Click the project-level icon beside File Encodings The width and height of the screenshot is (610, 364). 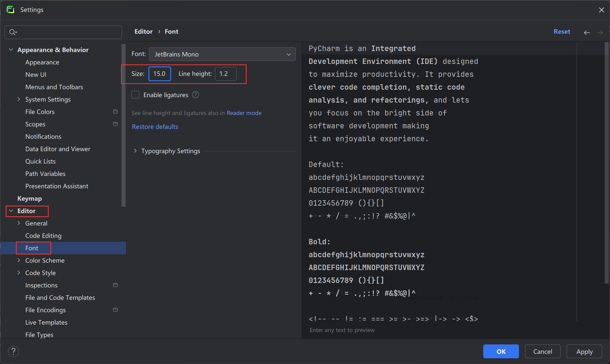115,310
